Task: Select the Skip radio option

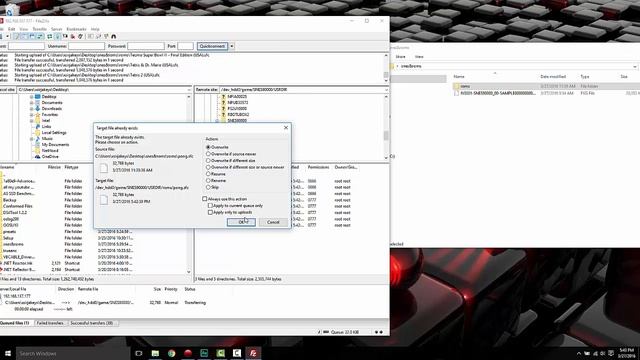Action: pyautogui.click(x=208, y=187)
